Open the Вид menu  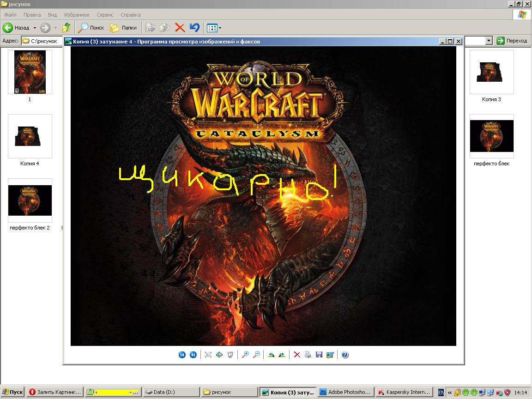click(x=52, y=15)
